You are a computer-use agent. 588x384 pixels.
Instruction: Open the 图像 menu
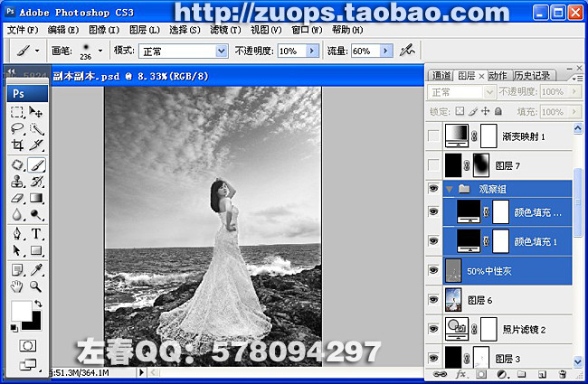[x=104, y=30]
